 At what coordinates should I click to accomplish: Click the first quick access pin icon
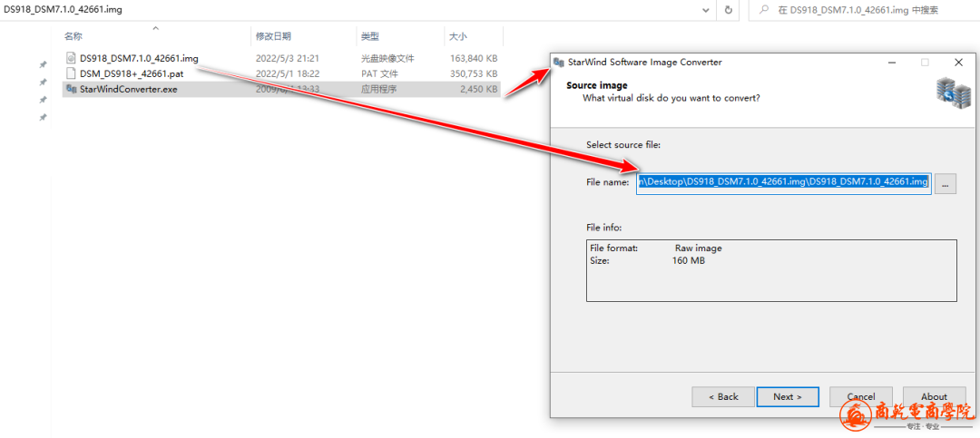point(44,64)
